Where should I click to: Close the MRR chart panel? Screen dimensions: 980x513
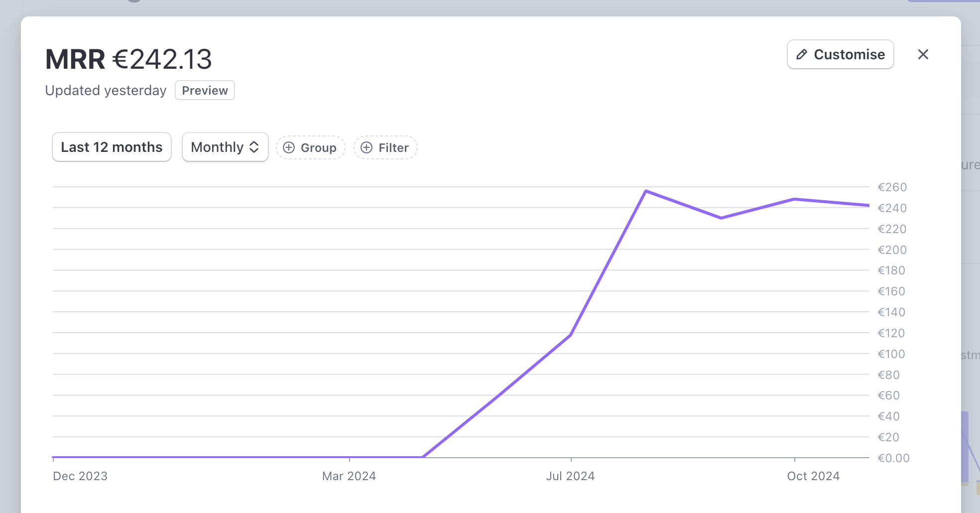pyautogui.click(x=924, y=54)
